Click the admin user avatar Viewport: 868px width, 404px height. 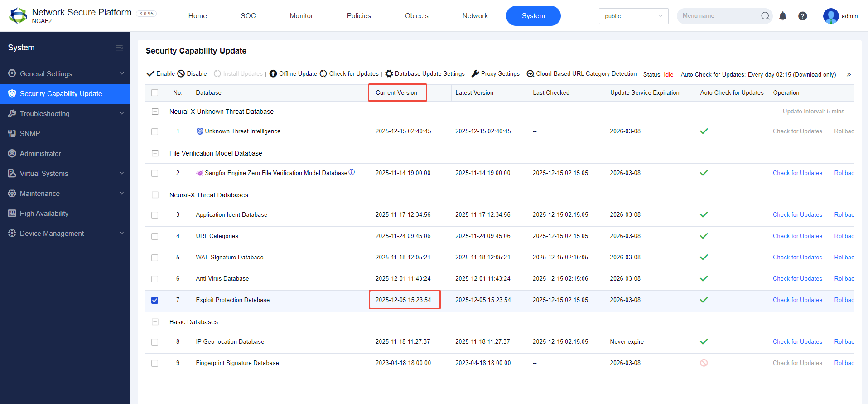[x=831, y=16]
